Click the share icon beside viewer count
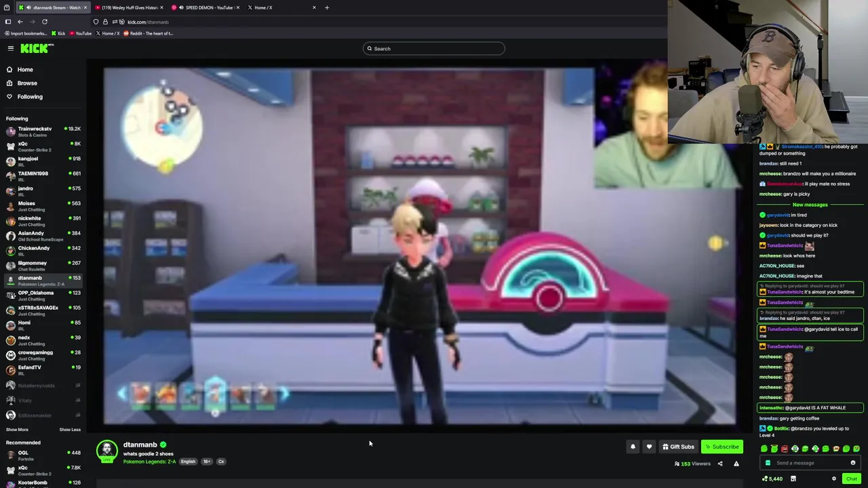 click(720, 464)
